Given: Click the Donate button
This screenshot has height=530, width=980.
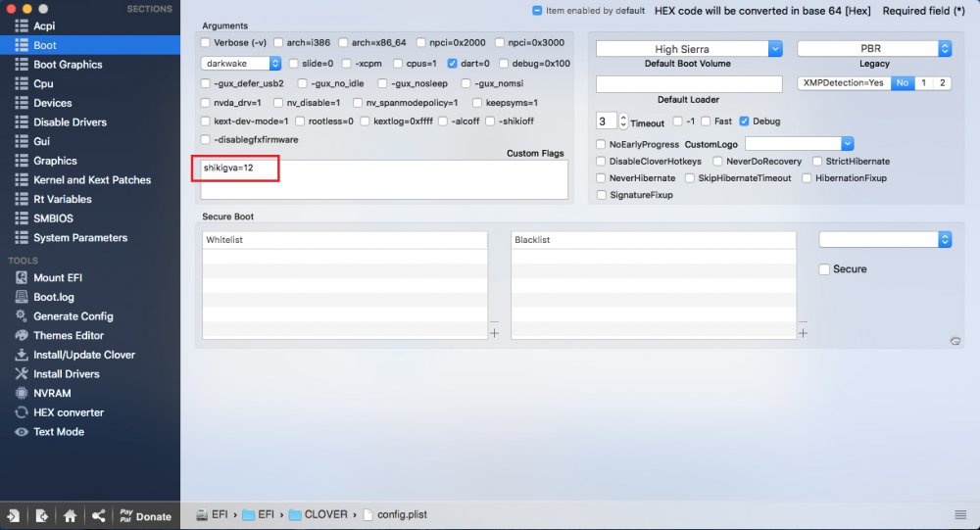Looking at the screenshot, I should pos(146,516).
